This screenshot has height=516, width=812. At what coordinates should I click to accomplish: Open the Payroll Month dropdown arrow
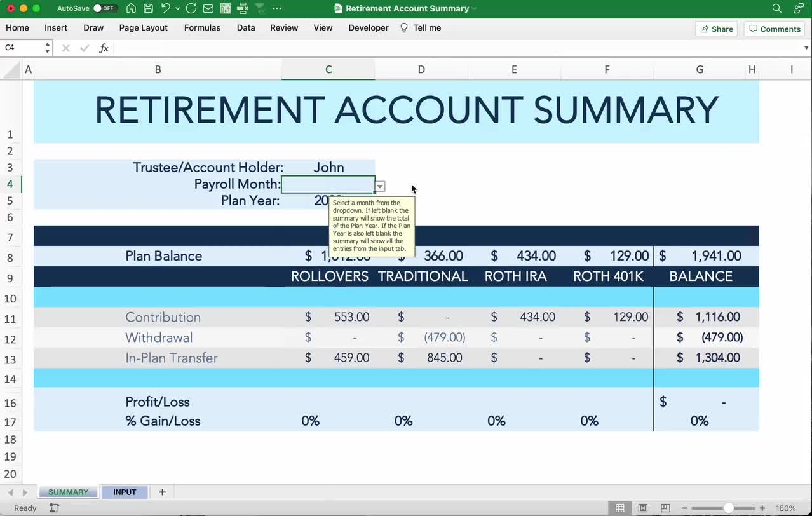[380, 186]
